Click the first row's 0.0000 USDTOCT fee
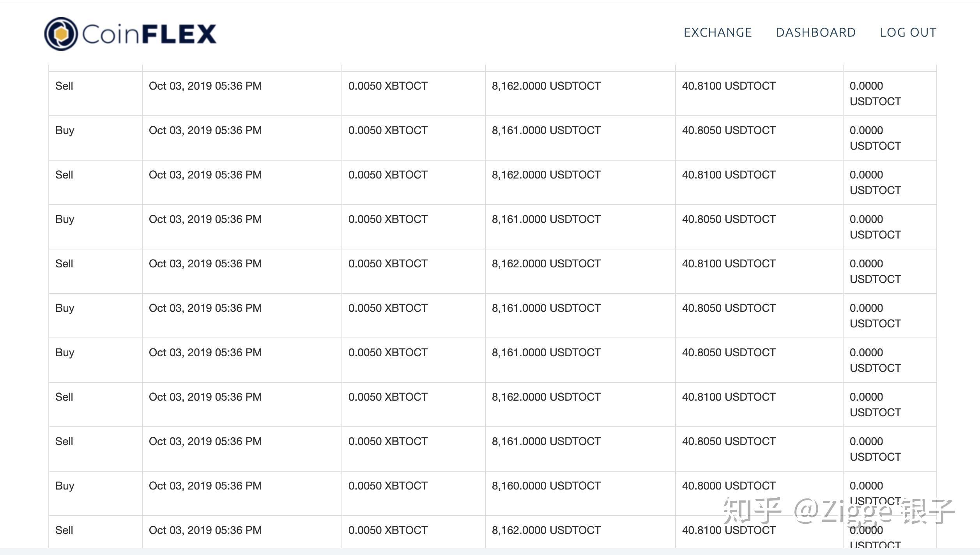Image resolution: width=980 pixels, height=555 pixels. coord(875,94)
